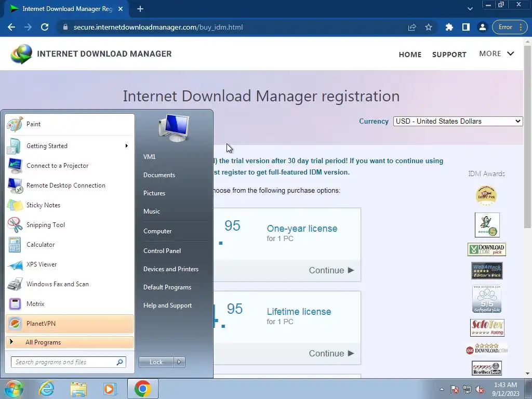Screen dimensions: 532x399
Task: Open the Currency dropdown
Action: coord(458,121)
